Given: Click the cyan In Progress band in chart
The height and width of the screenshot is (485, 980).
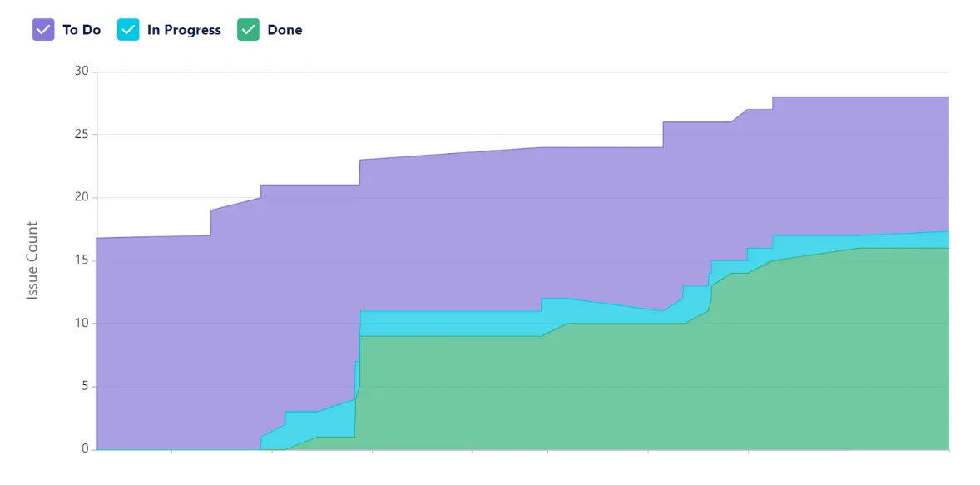Looking at the screenshot, I should 449,324.
